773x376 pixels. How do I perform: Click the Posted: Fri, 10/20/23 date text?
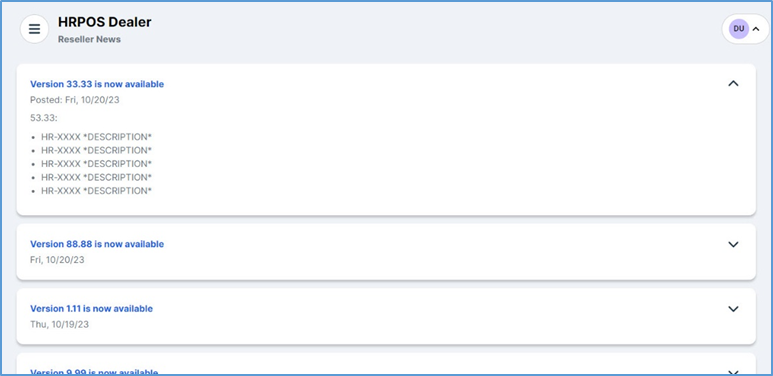pyautogui.click(x=74, y=100)
